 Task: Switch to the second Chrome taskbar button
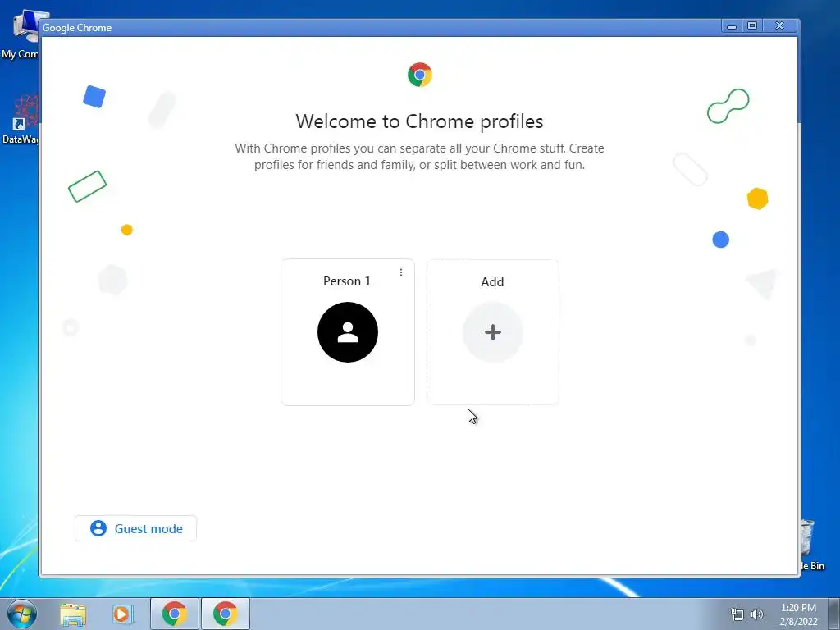point(225,614)
